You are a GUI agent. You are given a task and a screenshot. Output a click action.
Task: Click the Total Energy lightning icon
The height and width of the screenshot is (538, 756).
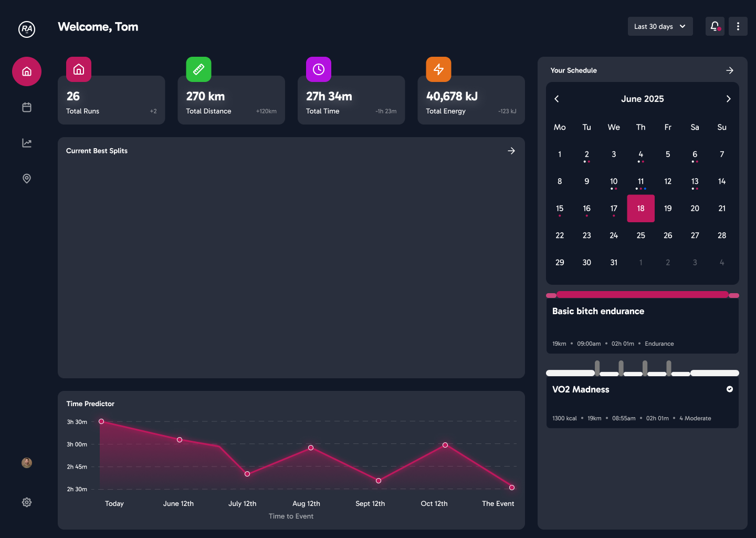pos(439,69)
